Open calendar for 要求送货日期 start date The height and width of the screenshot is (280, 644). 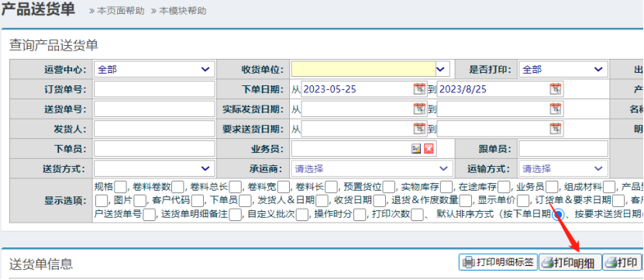(420, 129)
